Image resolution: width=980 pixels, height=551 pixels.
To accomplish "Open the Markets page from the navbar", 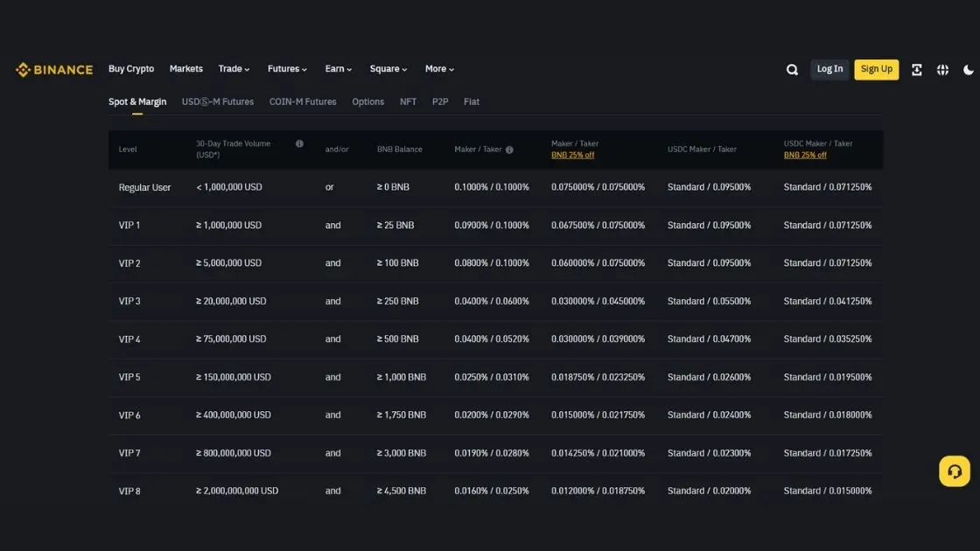I will click(185, 68).
